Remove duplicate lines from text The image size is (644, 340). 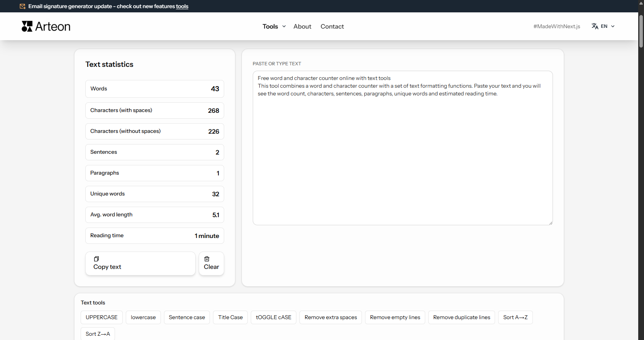pos(461,317)
